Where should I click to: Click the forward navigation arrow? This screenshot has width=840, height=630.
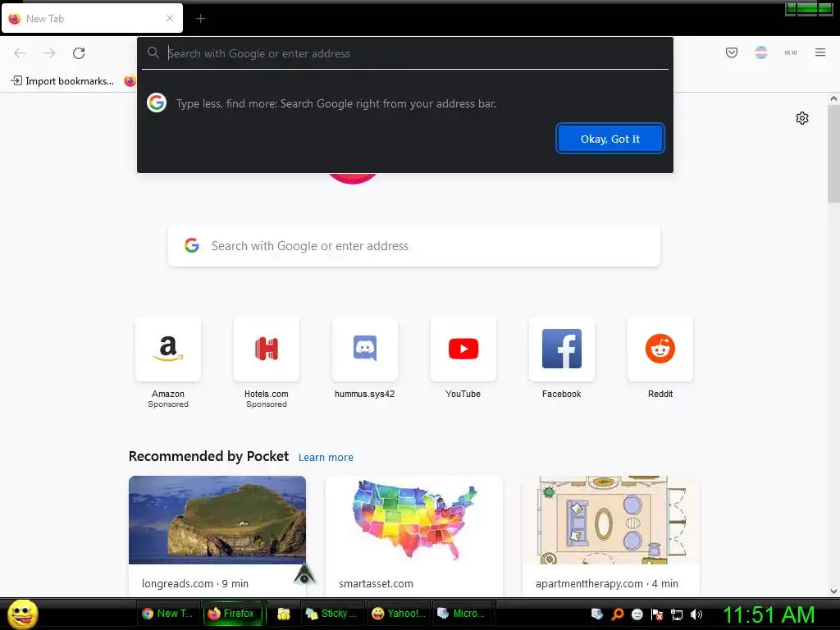[x=49, y=53]
